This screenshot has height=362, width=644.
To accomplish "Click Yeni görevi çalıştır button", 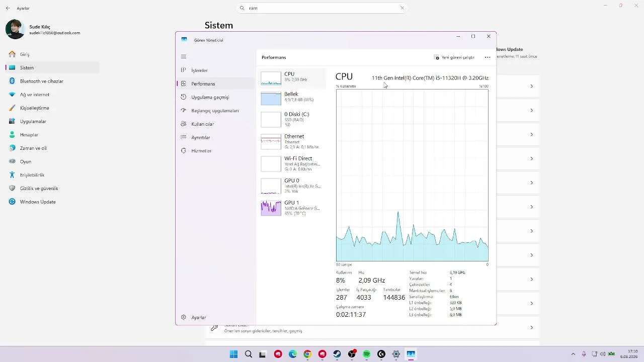I will (454, 57).
